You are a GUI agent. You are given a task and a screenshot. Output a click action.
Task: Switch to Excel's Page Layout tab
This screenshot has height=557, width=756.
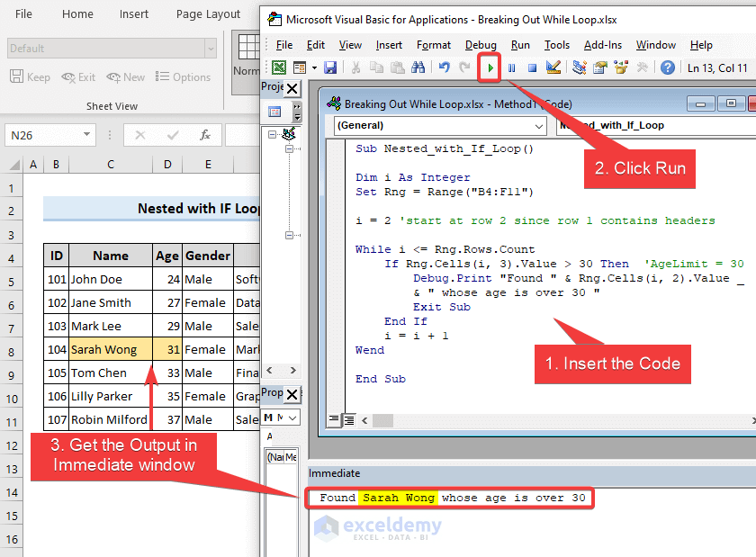208,13
